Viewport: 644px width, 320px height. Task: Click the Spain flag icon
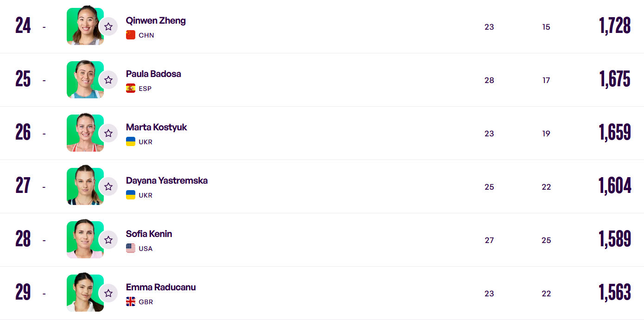[131, 88]
